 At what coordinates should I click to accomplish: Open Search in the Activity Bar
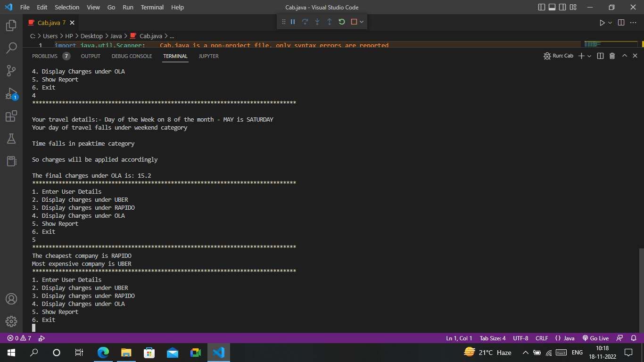(x=12, y=48)
